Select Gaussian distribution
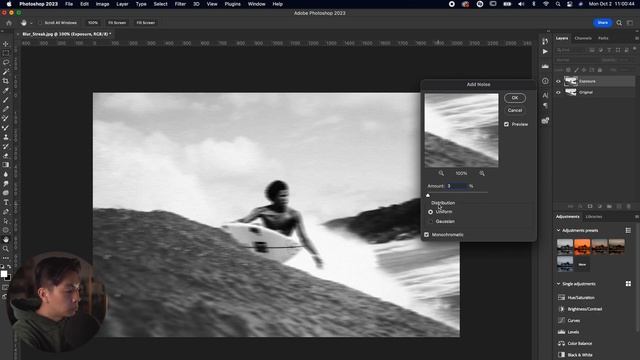This screenshot has height=360, width=640. tap(430, 221)
